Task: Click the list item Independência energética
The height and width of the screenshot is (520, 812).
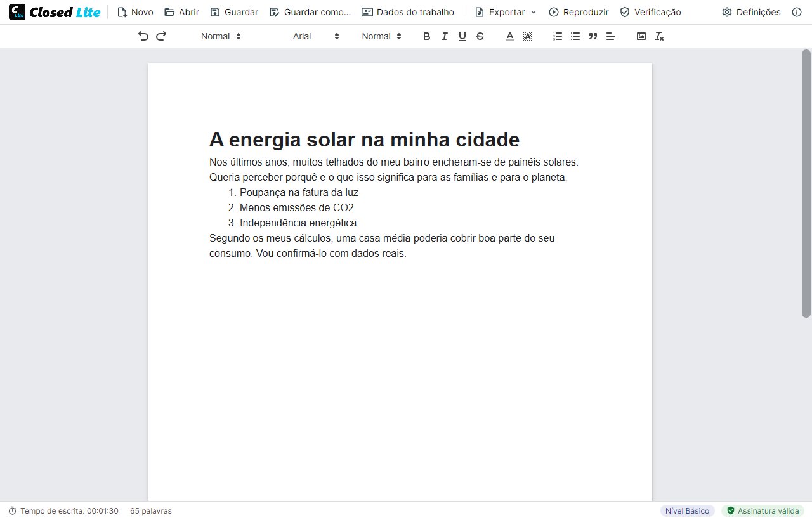Action: point(298,223)
